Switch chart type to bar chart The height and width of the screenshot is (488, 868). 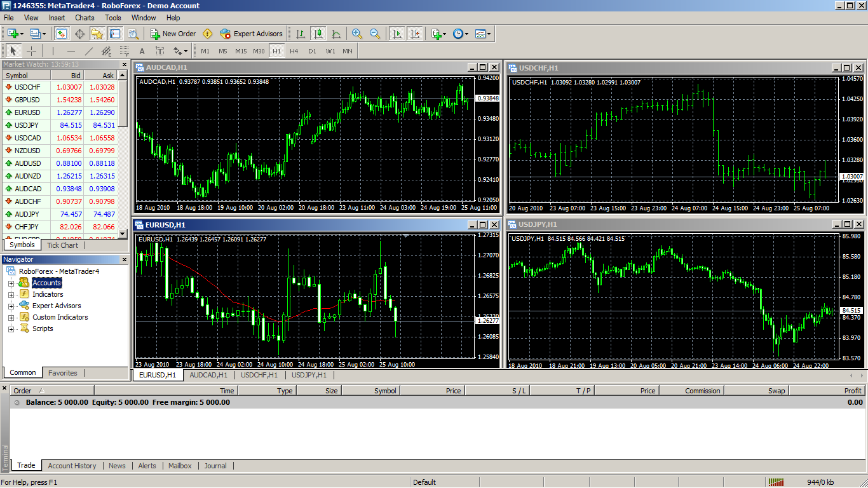coord(300,34)
